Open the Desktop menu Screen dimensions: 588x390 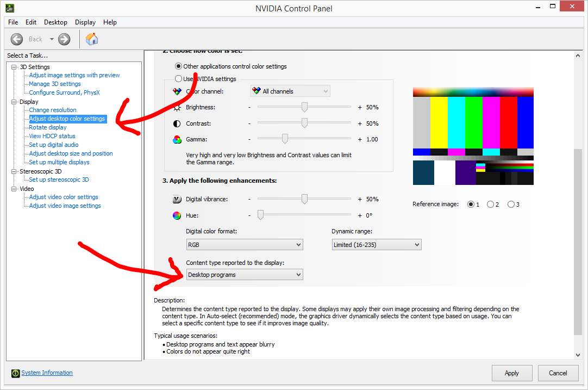click(55, 22)
